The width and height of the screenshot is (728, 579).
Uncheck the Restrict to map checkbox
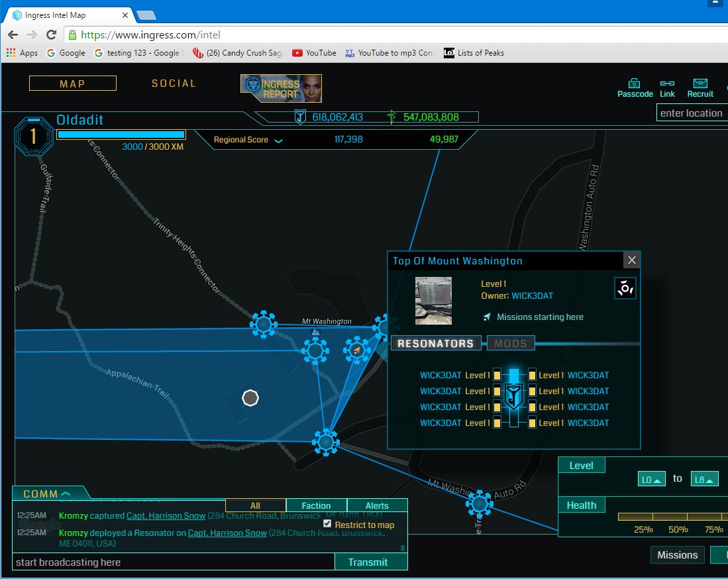click(327, 524)
